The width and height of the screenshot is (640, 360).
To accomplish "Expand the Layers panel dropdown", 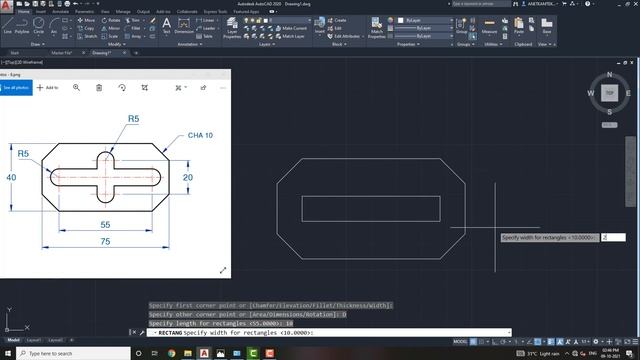I will (267, 44).
